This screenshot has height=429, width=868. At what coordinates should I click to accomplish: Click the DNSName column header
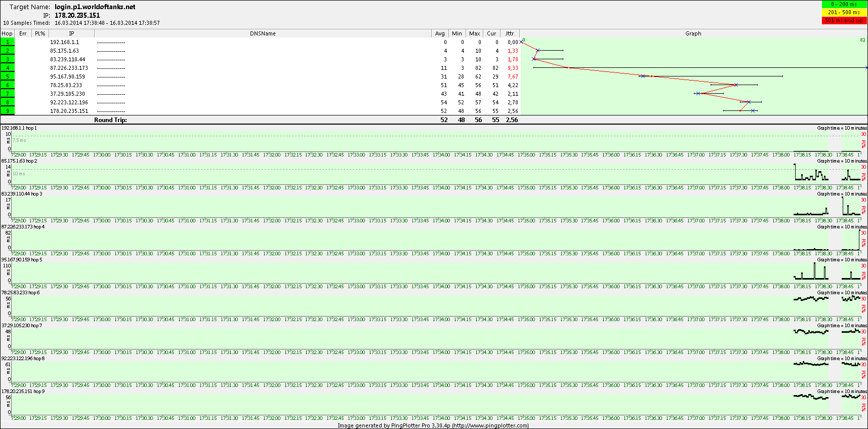tap(263, 33)
